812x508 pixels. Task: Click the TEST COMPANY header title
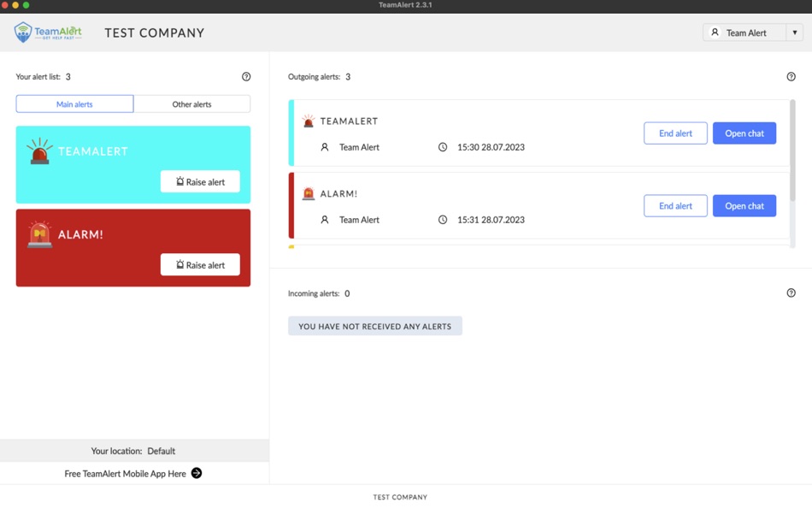coord(155,32)
